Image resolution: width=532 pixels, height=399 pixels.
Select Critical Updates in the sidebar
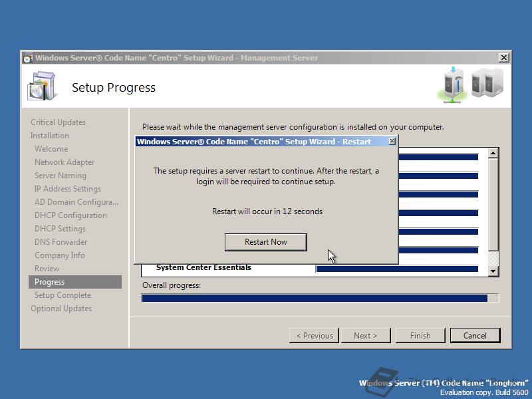(x=58, y=122)
